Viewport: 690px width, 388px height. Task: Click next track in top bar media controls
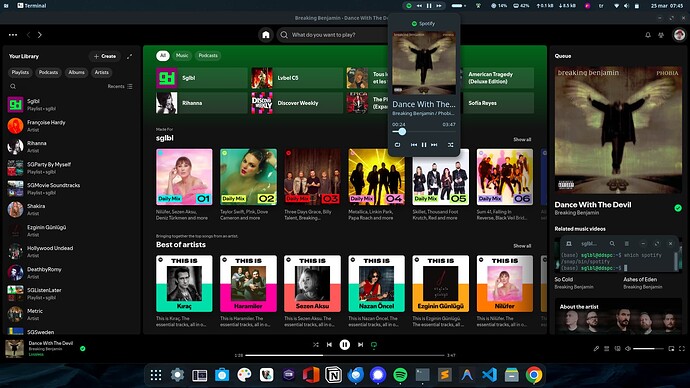[439, 6]
